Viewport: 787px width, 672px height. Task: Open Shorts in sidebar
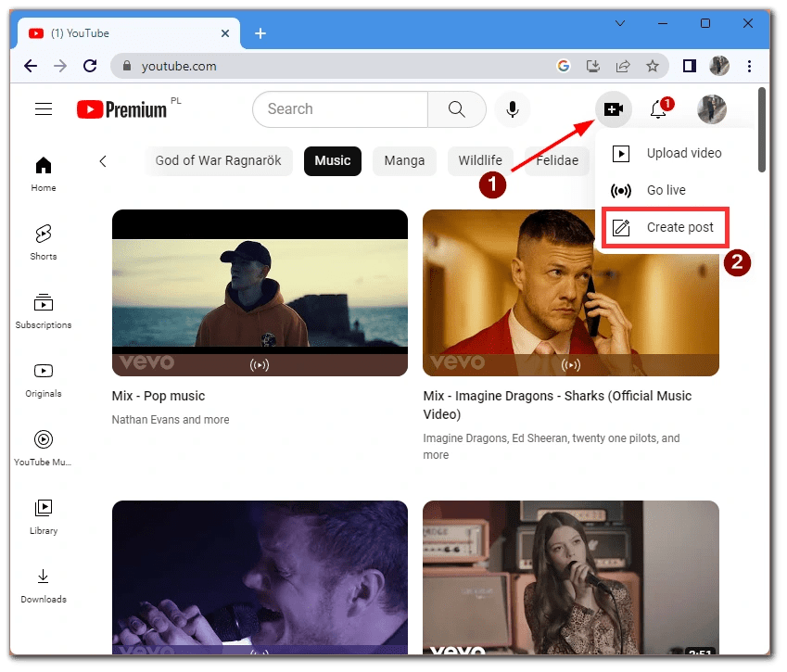44,243
